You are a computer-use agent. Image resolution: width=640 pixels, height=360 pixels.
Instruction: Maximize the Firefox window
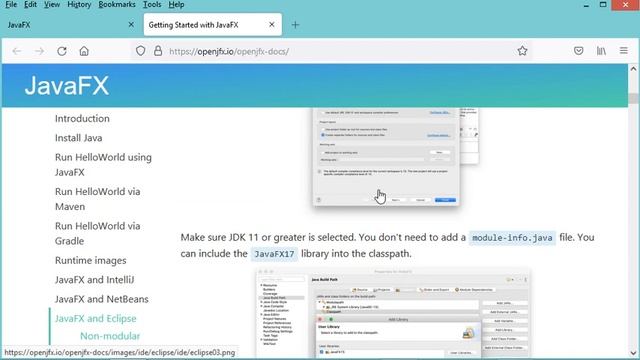(603, 5)
